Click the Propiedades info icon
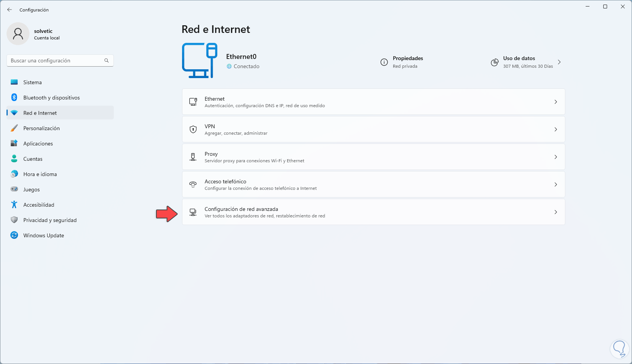 384,62
